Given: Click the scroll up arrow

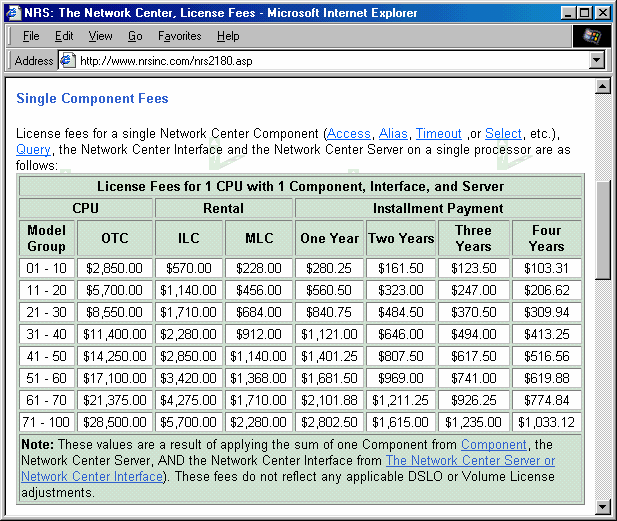Looking at the screenshot, I should [602, 86].
